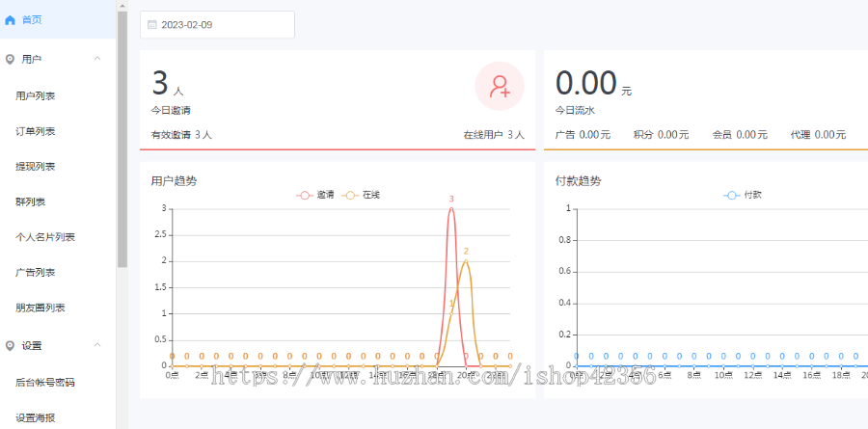Collapse the 用户 menu section arrow

(x=97, y=59)
